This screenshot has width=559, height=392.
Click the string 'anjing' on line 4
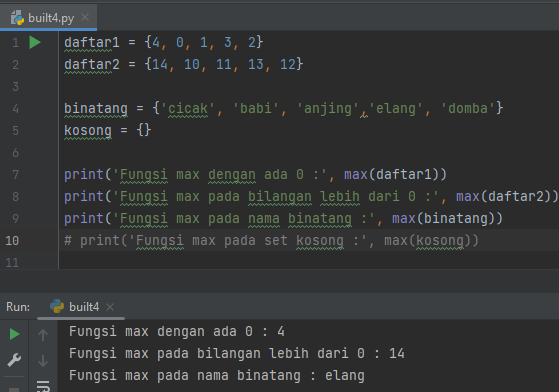[x=328, y=108]
